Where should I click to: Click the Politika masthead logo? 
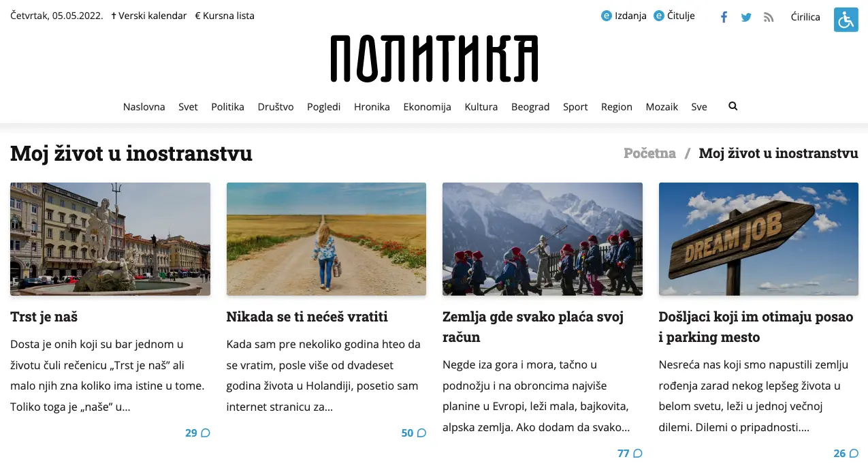pyautogui.click(x=434, y=59)
